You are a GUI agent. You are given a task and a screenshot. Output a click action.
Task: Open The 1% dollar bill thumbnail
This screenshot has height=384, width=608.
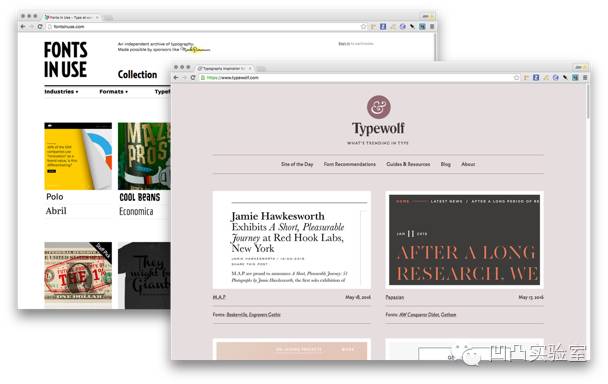(78, 275)
